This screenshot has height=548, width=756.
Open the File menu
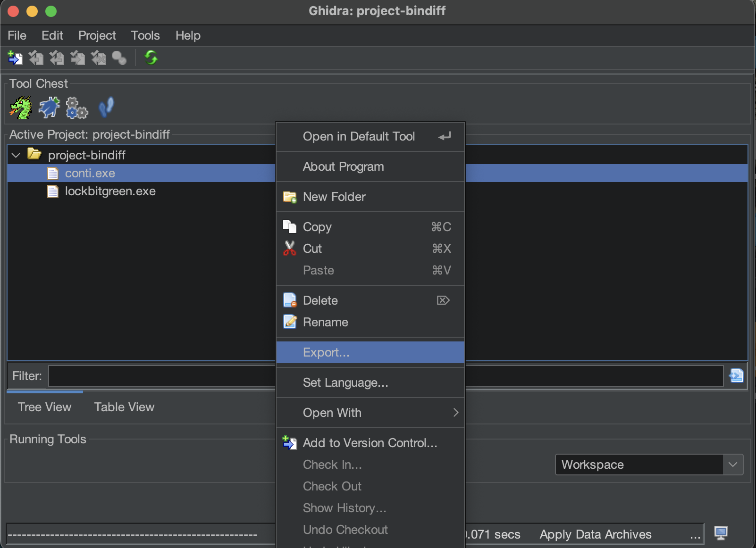(x=17, y=35)
